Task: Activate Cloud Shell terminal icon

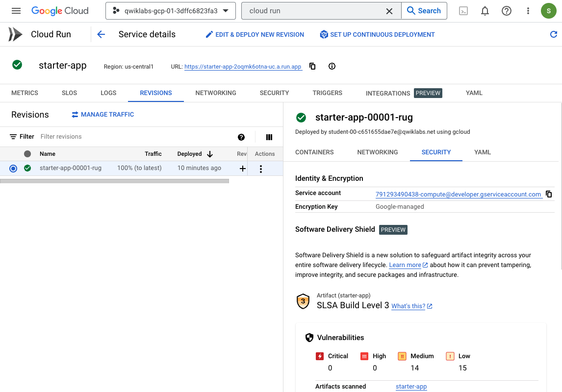Action: 463,11
